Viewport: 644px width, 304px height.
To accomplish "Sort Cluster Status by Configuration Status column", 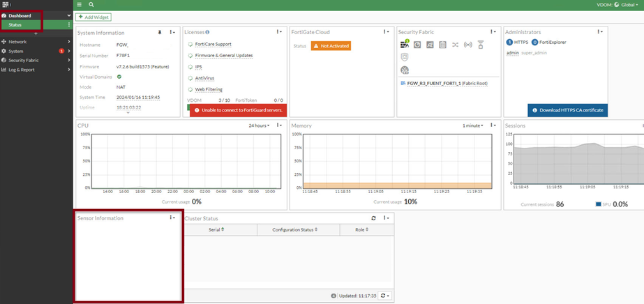I will [x=295, y=230].
